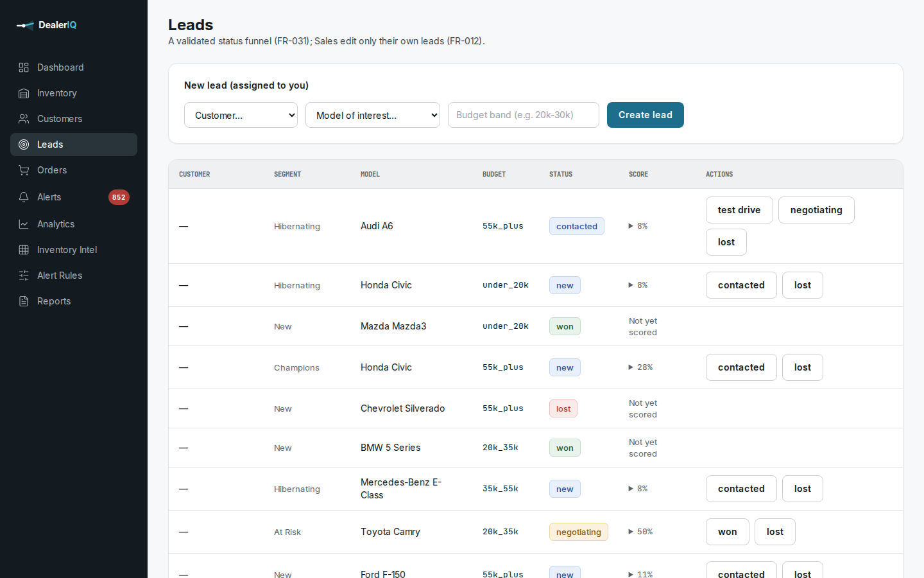Open Dashboard via its grid icon
Screen dimensions: 924x578
24,67
